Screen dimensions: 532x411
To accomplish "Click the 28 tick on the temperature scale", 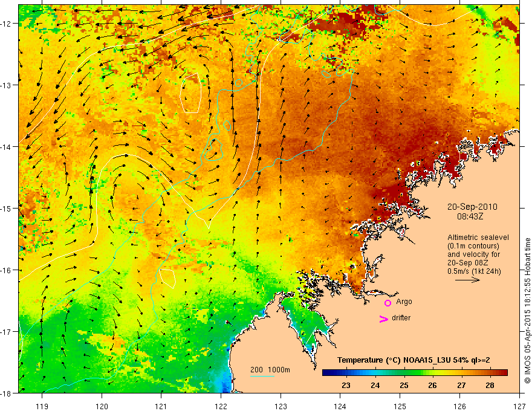I will click(490, 386).
